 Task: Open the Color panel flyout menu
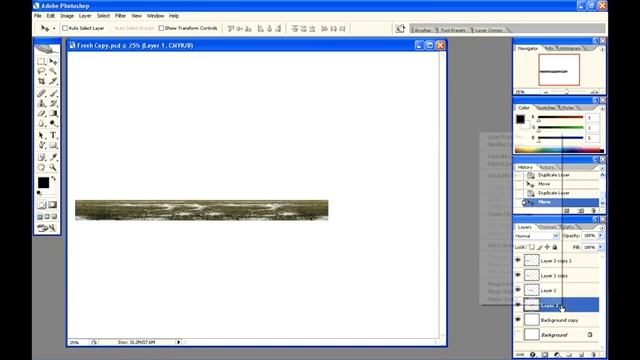602,108
